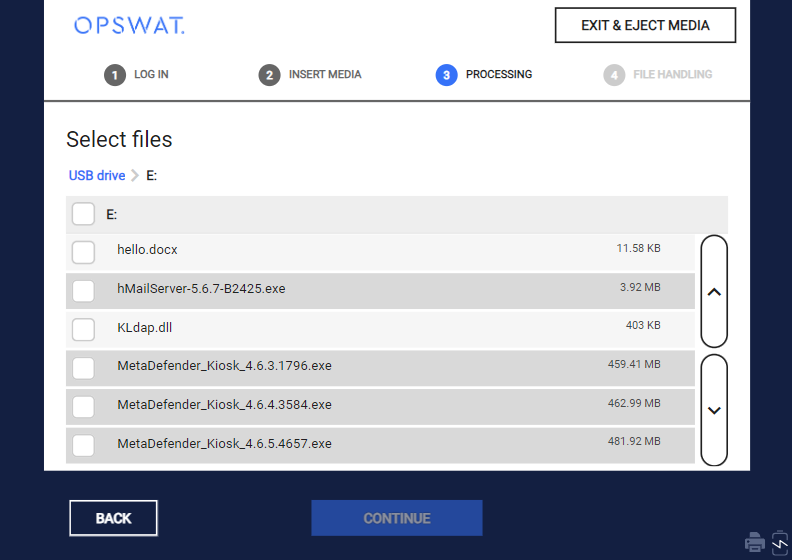Open the PROCESSING step label
The height and width of the screenshot is (560, 792).
pyautogui.click(x=499, y=74)
